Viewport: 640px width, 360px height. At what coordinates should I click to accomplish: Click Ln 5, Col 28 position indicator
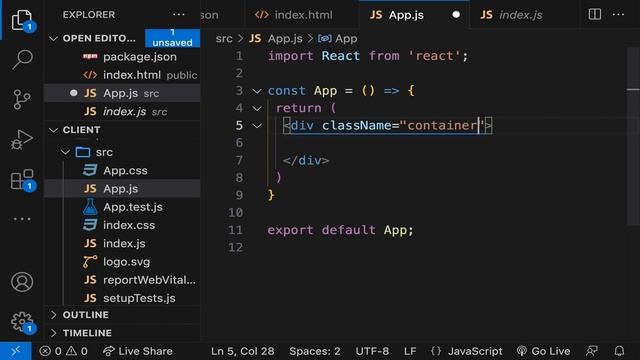pos(242,351)
